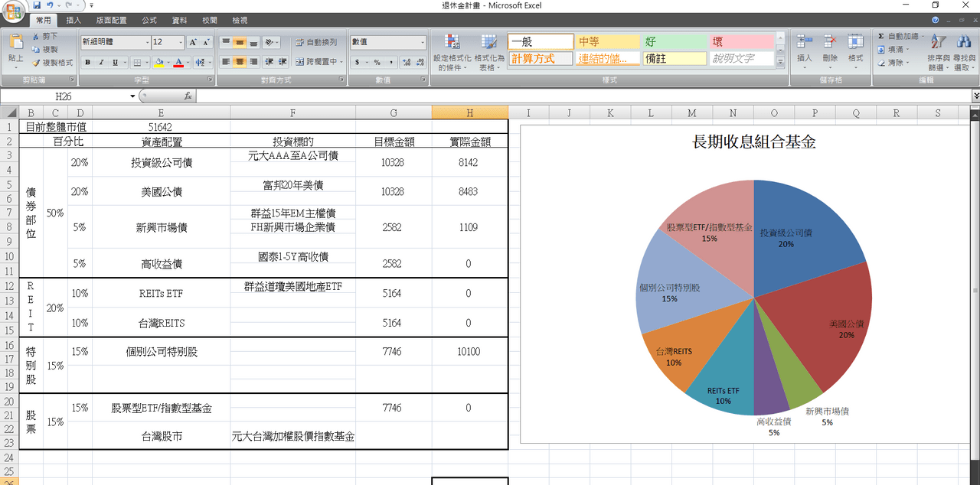Image resolution: width=980 pixels, height=485 pixels.
Task: Switch to the 版面配置 ribbon tab
Action: [x=112, y=21]
